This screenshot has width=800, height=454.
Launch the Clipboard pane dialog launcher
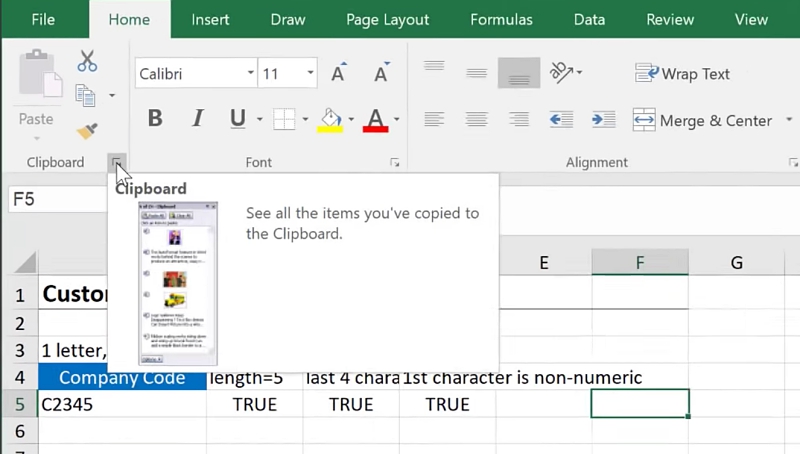tap(117, 162)
